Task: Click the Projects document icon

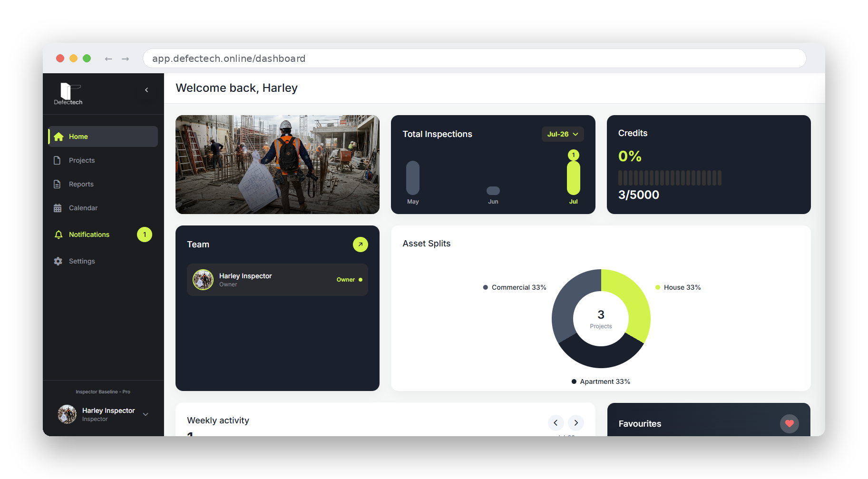Action: pyautogui.click(x=57, y=160)
